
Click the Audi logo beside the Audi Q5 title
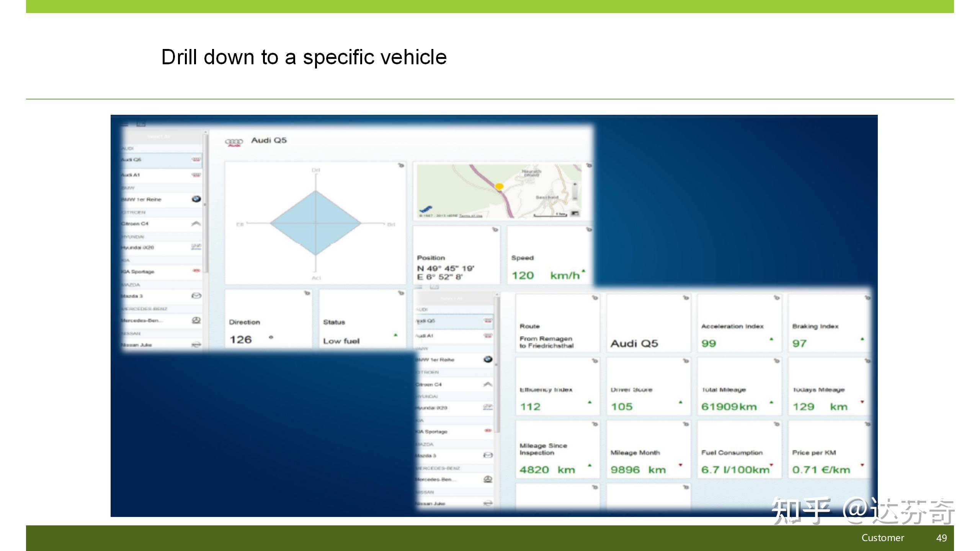(x=234, y=142)
